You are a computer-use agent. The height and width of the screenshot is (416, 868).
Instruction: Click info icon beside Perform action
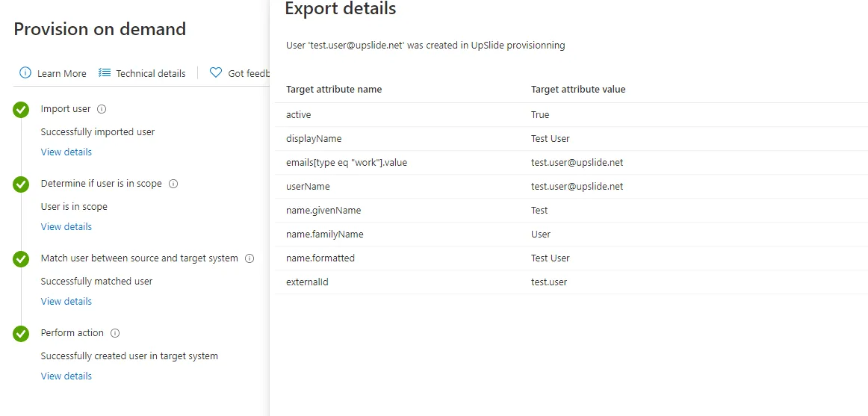(x=114, y=333)
